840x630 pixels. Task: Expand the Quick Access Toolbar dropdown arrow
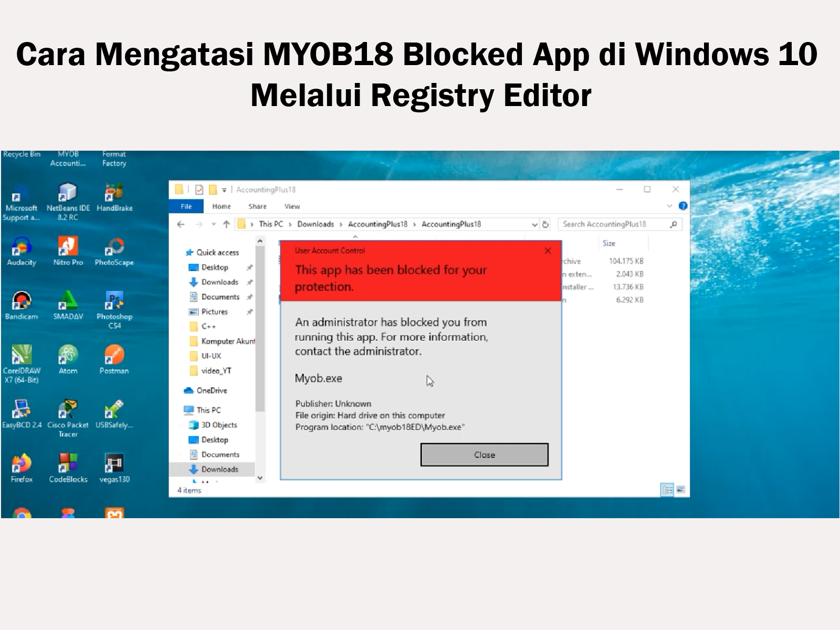(225, 190)
